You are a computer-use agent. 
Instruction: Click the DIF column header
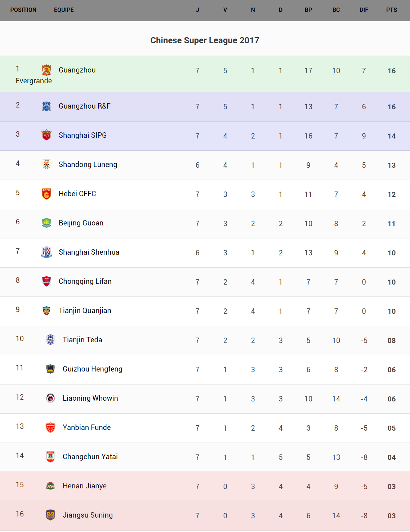pyautogui.click(x=364, y=10)
